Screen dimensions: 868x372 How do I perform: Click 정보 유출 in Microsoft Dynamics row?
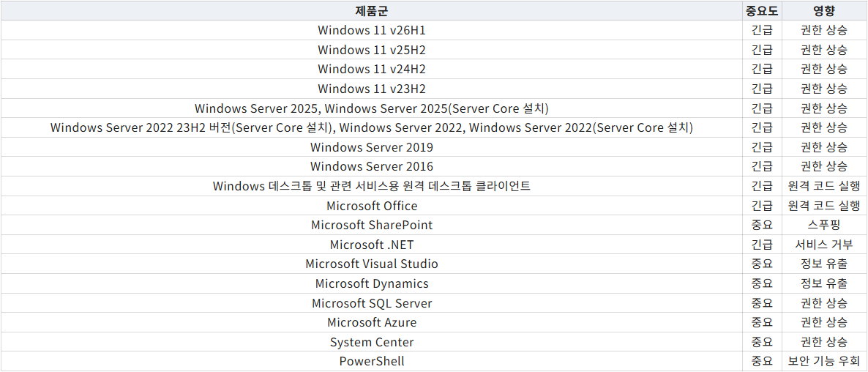823,283
